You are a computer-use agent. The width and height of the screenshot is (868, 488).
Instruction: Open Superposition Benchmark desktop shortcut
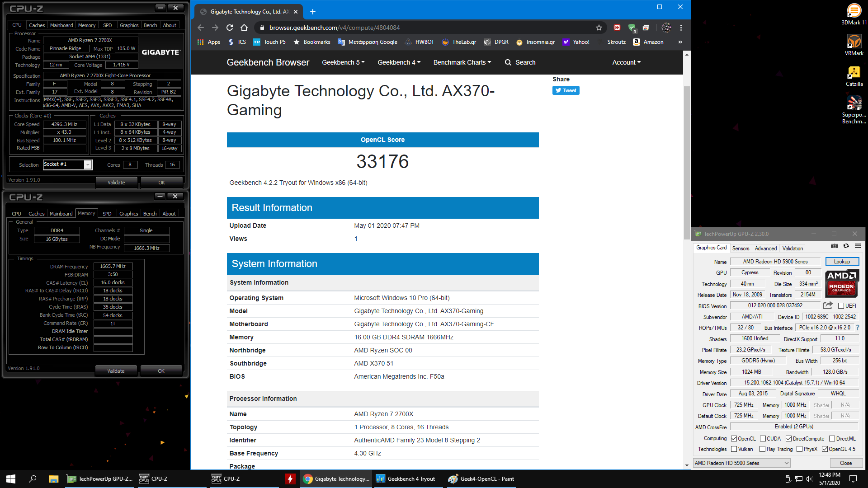pos(854,109)
